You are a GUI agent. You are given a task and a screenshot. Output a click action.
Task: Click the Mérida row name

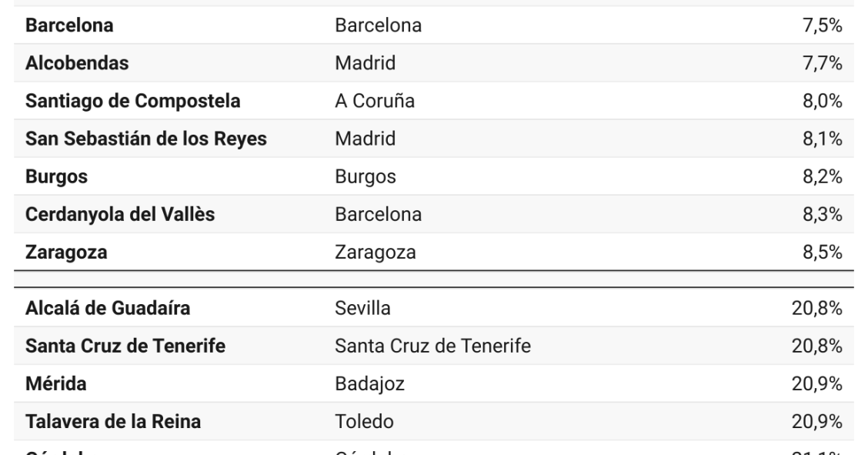pyautogui.click(x=56, y=384)
